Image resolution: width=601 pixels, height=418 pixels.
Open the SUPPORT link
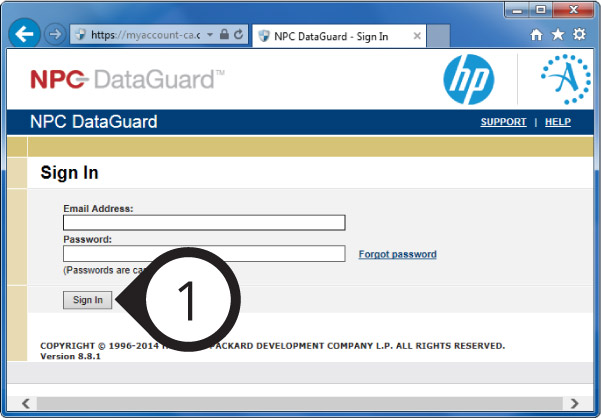click(503, 122)
